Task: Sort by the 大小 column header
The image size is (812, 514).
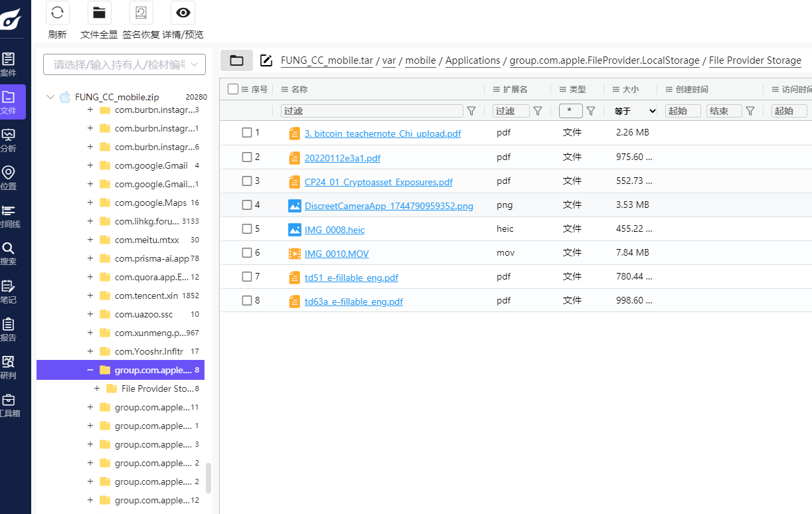Action: tap(630, 89)
